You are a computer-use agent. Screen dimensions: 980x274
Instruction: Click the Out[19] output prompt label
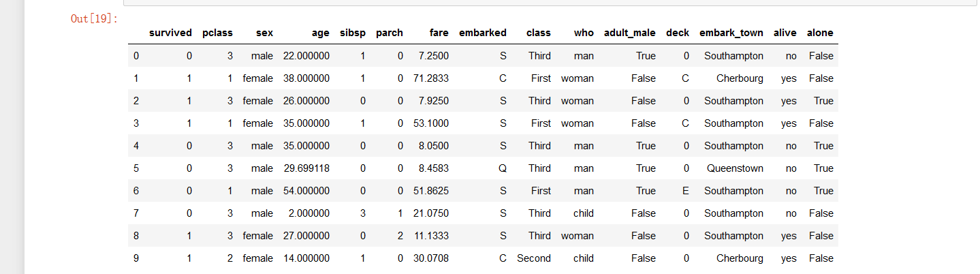tap(95, 18)
